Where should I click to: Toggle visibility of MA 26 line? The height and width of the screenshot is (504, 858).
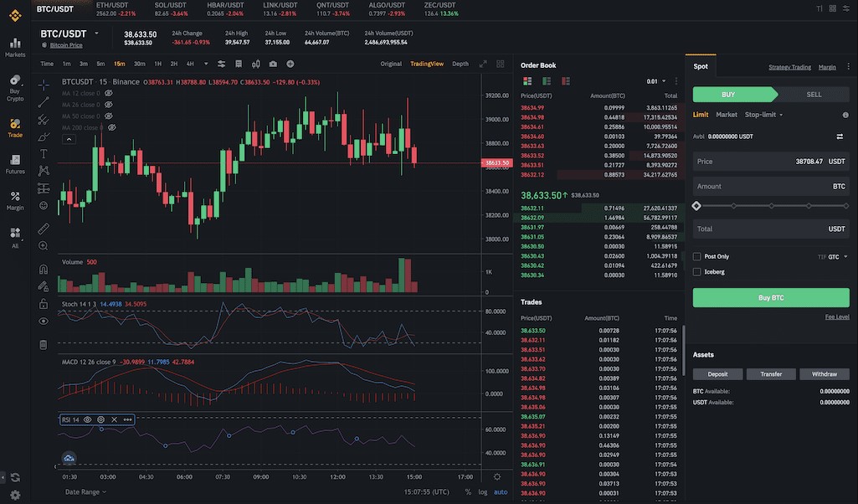(x=108, y=105)
